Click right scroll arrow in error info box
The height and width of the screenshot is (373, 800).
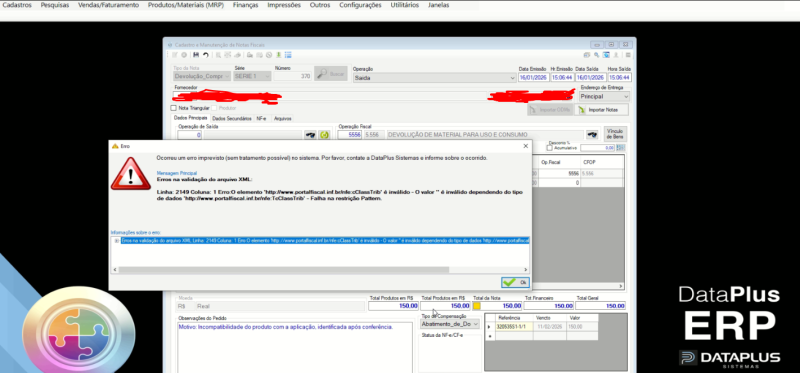[526, 269]
